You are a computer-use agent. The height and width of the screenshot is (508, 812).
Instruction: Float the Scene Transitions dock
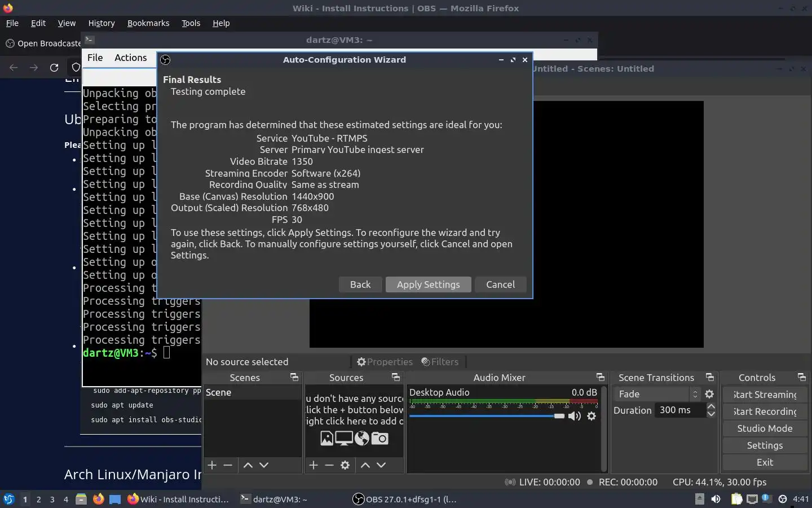[709, 377]
